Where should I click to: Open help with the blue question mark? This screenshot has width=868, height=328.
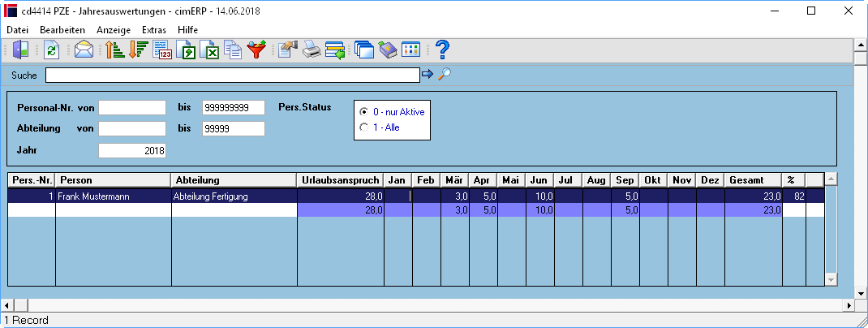tap(442, 50)
